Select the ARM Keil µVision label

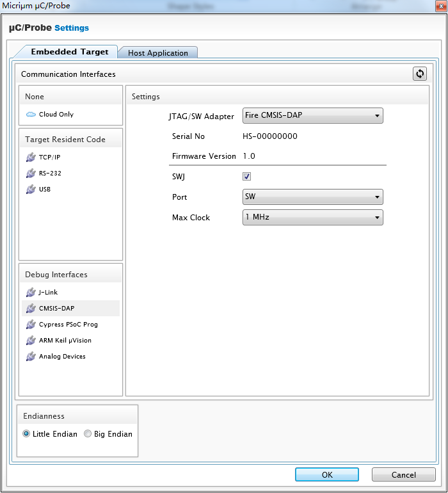(x=65, y=341)
